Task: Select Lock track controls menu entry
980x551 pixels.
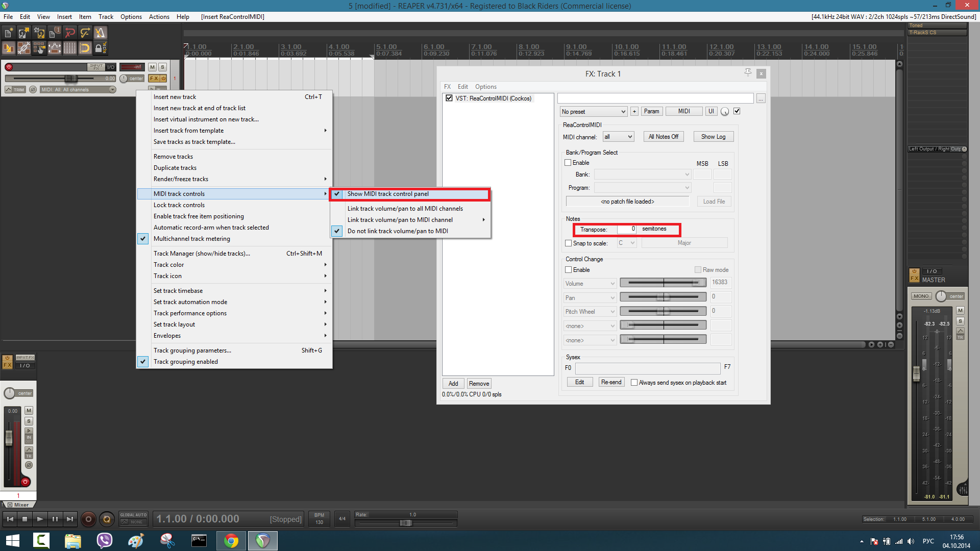Action: pos(179,205)
